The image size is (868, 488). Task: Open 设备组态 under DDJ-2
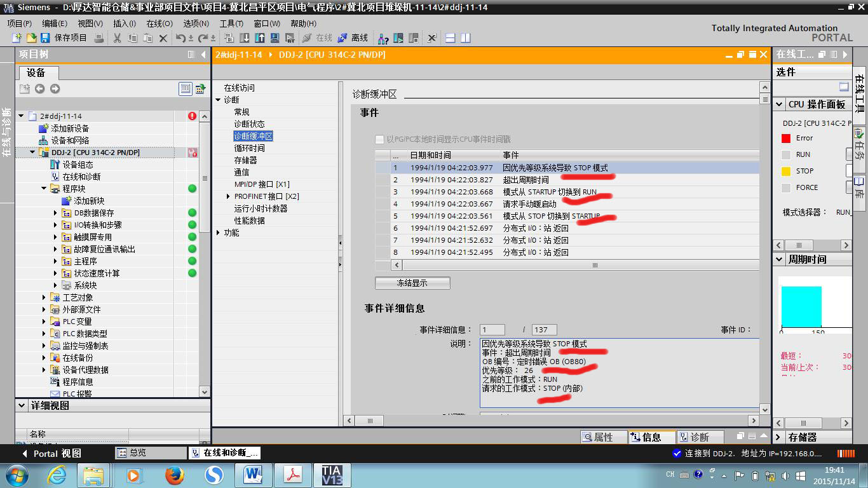[78, 165]
